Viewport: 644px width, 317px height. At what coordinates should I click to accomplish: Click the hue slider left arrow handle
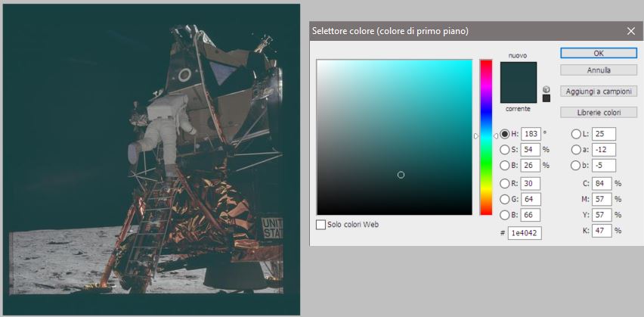pos(476,136)
